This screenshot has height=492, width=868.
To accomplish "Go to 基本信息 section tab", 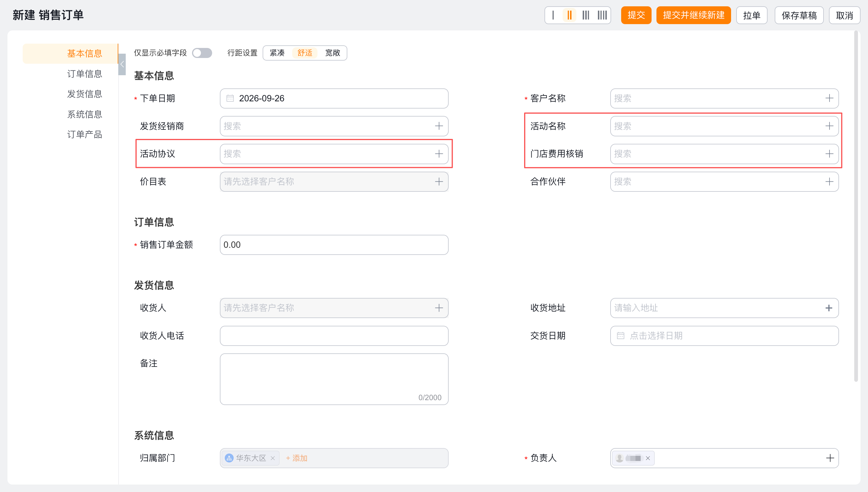I will [x=70, y=53].
